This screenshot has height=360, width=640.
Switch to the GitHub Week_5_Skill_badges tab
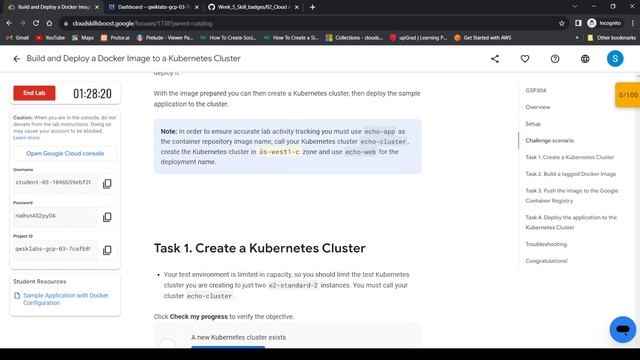(x=252, y=7)
